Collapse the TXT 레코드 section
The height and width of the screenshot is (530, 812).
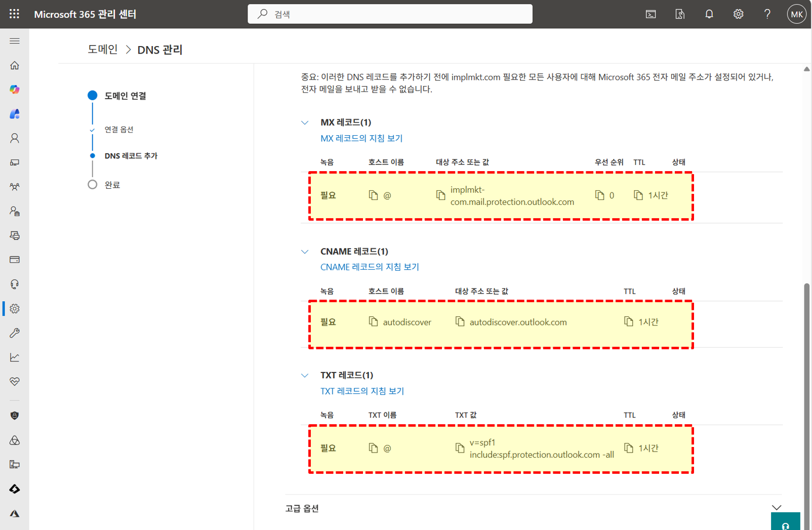pos(305,376)
